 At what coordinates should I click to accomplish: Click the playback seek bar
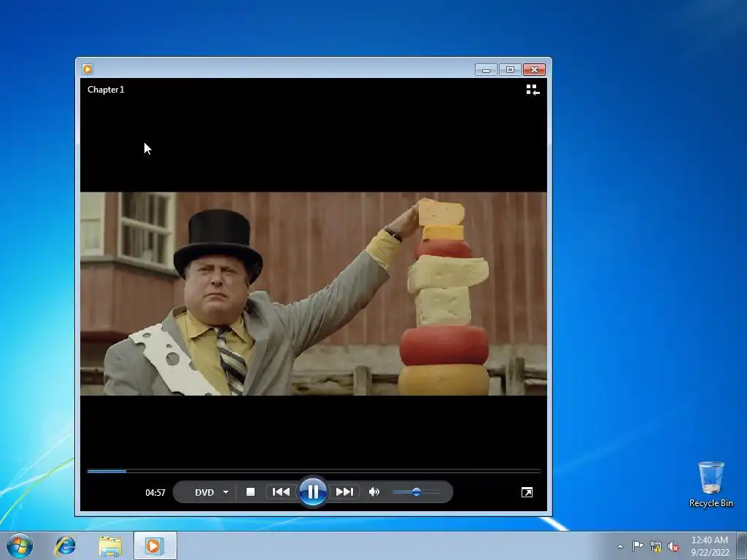314,471
